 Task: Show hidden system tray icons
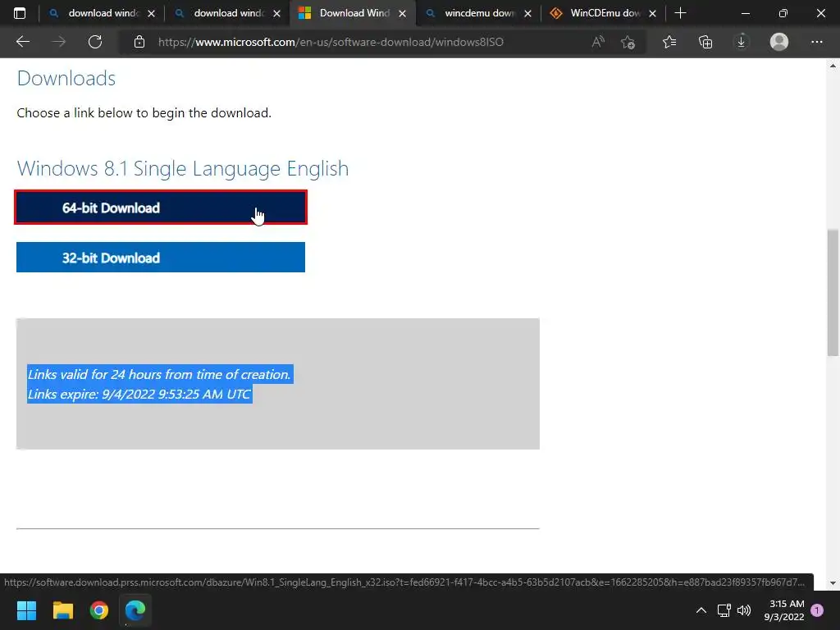coord(701,610)
